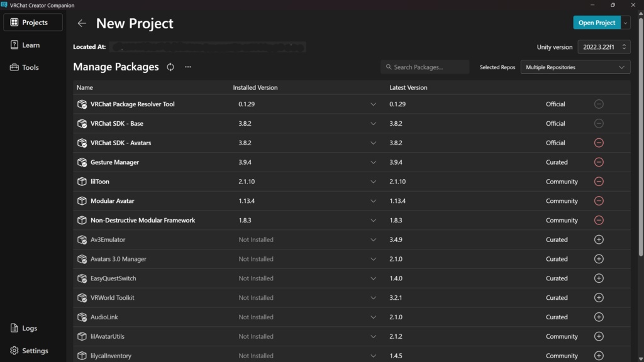Remove the Gesture Manager package
The width and height of the screenshot is (644, 362).
[x=599, y=162]
